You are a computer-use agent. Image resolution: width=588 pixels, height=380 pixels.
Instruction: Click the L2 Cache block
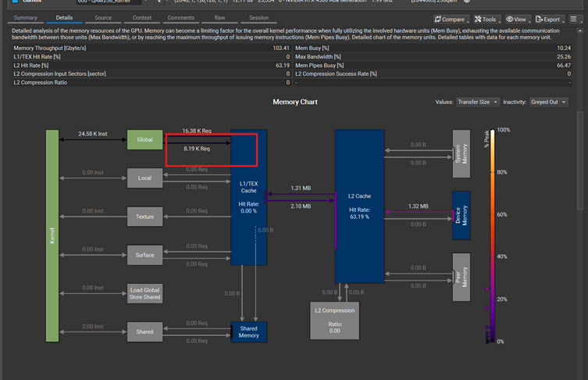pyautogui.click(x=359, y=206)
